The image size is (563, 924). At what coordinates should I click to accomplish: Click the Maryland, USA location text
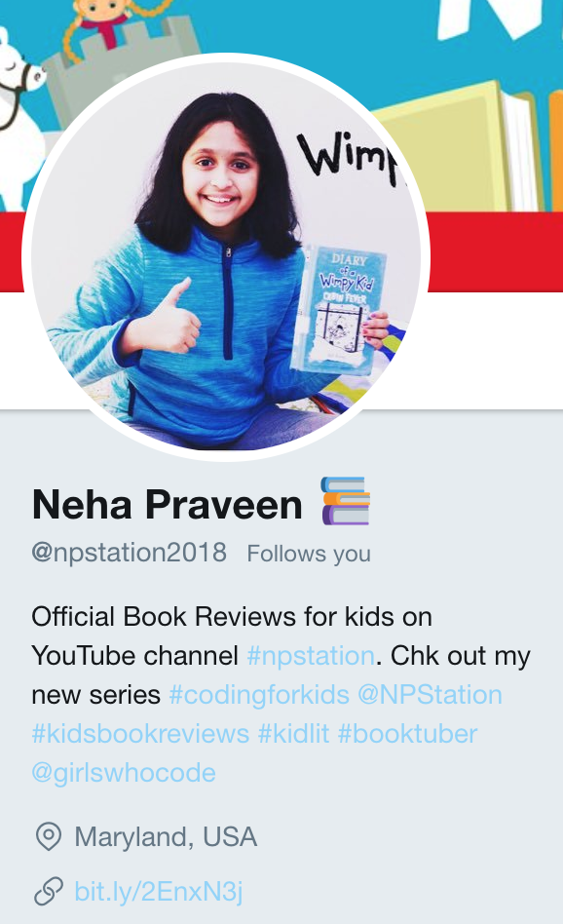pyautogui.click(x=166, y=837)
